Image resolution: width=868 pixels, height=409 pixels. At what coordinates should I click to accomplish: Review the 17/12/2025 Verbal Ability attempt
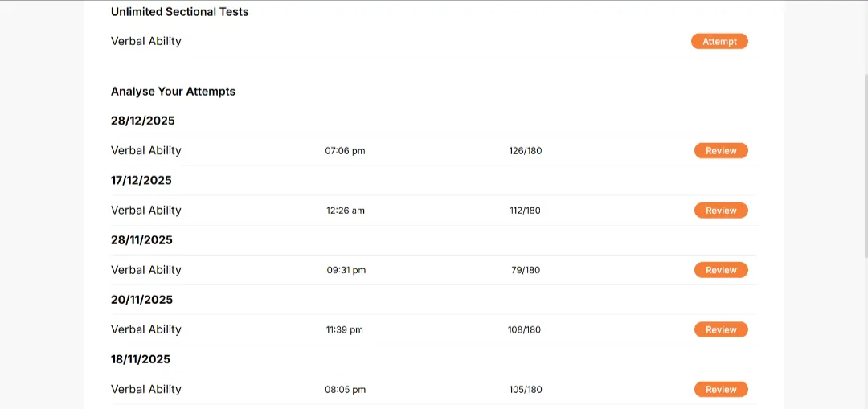pos(721,211)
